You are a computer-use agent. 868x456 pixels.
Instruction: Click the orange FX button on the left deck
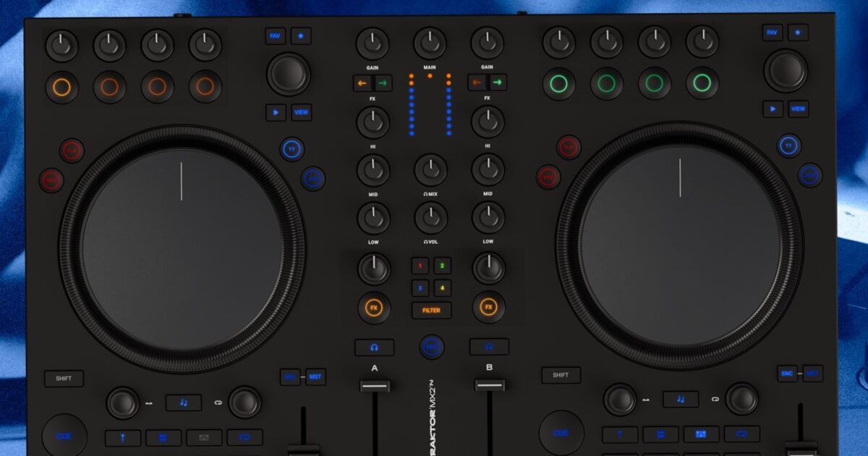point(374,305)
